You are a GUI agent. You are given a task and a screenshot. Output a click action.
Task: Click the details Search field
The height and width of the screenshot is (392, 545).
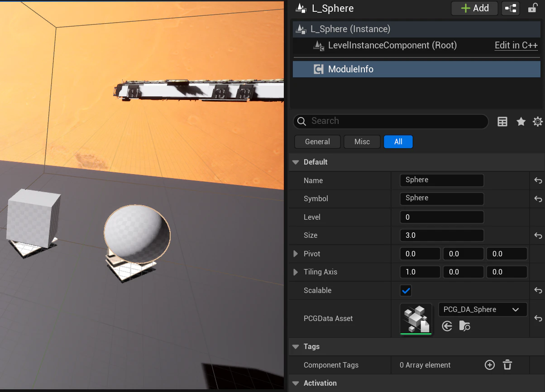(391, 121)
